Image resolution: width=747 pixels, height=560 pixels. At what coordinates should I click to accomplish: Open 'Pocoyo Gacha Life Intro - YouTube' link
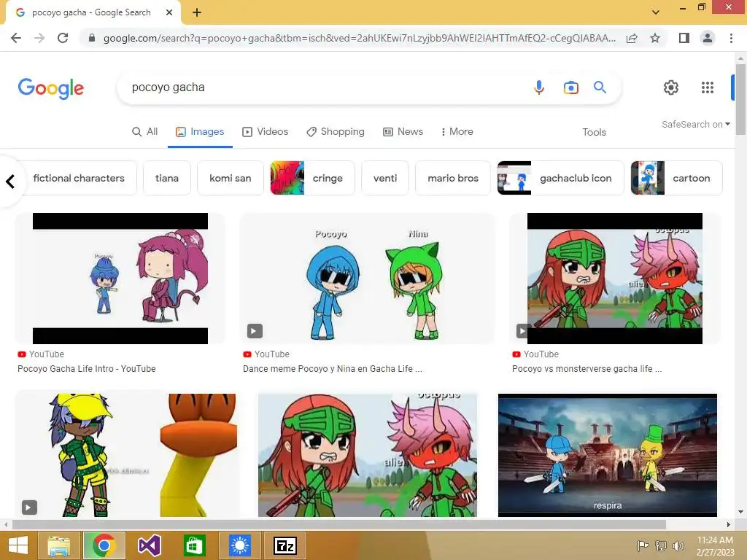tap(87, 368)
